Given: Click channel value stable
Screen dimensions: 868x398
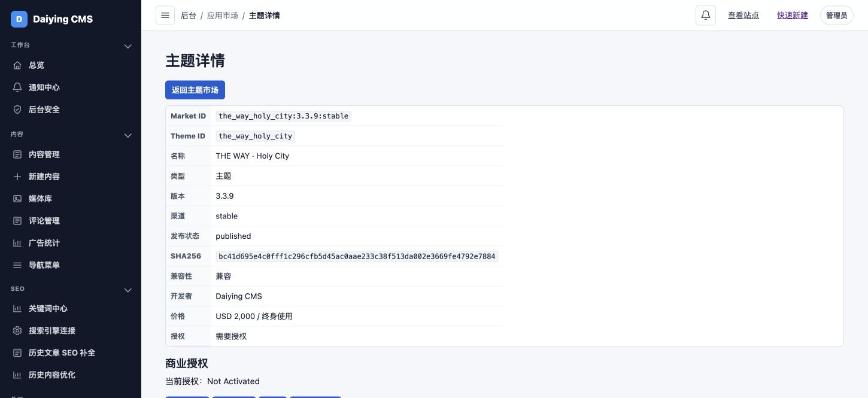Looking at the screenshot, I should tap(227, 216).
